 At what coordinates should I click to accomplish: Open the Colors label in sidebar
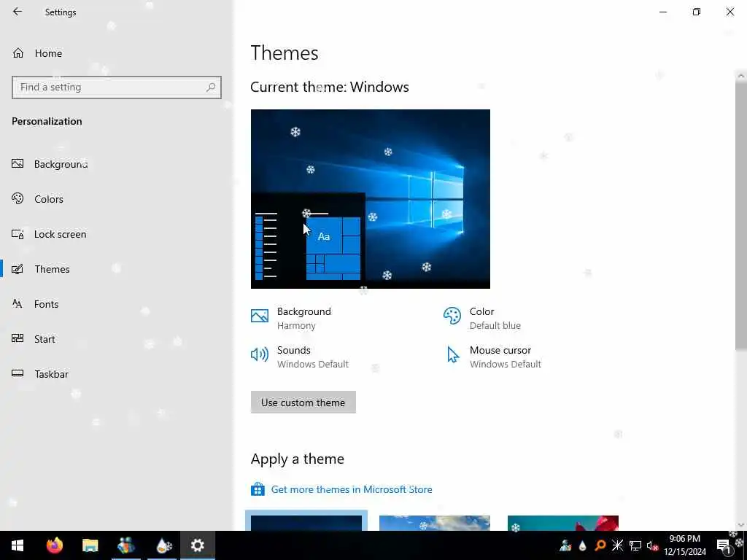point(49,199)
